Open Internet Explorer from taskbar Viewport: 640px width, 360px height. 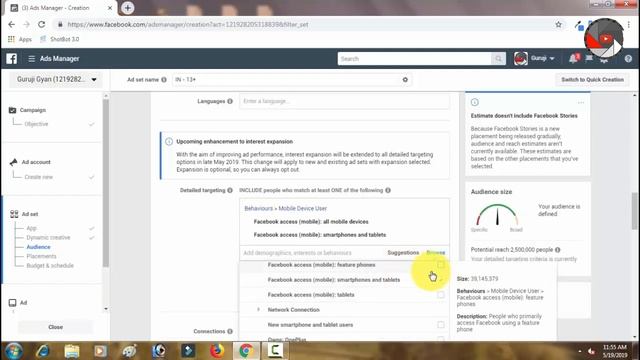(x=42, y=351)
